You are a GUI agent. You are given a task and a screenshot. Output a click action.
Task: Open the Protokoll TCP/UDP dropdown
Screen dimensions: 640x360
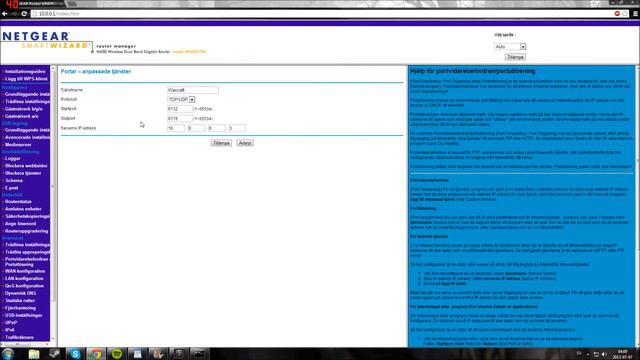click(x=181, y=99)
